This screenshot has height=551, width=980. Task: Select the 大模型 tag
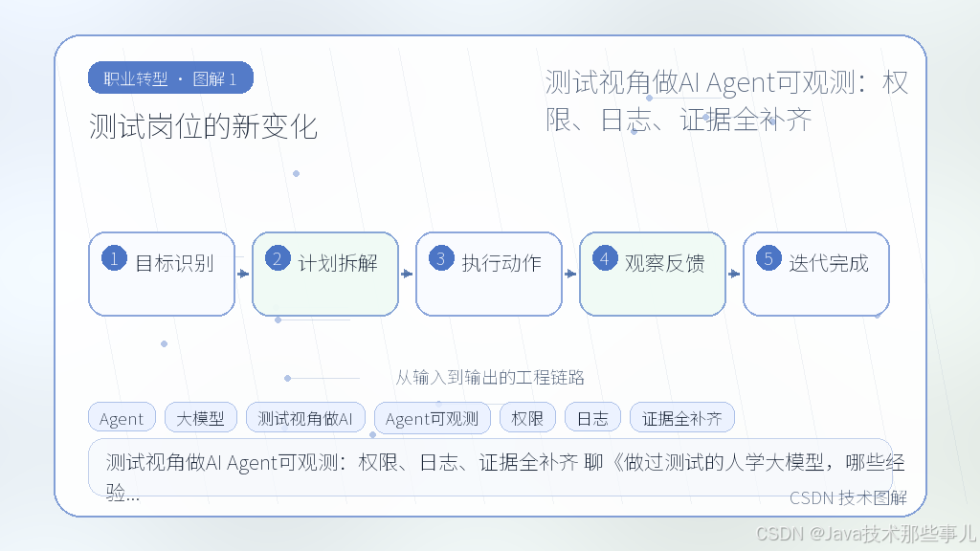[x=201, y=418]
